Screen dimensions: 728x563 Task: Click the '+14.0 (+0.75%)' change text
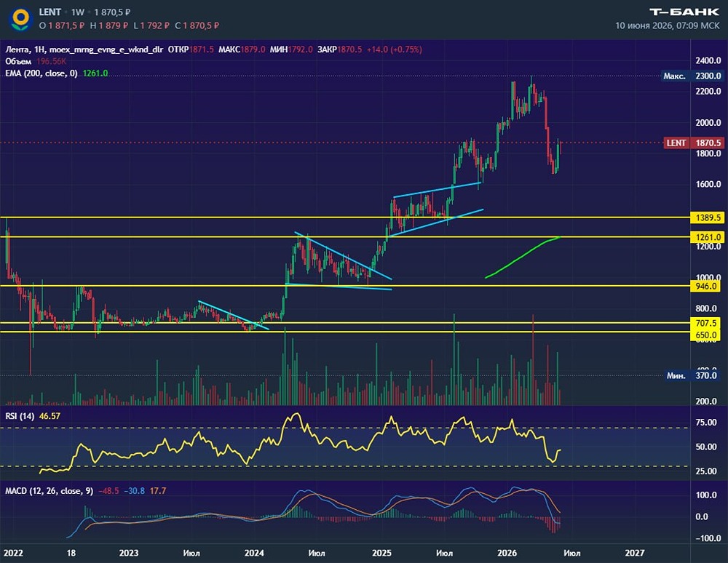point(394,49)
